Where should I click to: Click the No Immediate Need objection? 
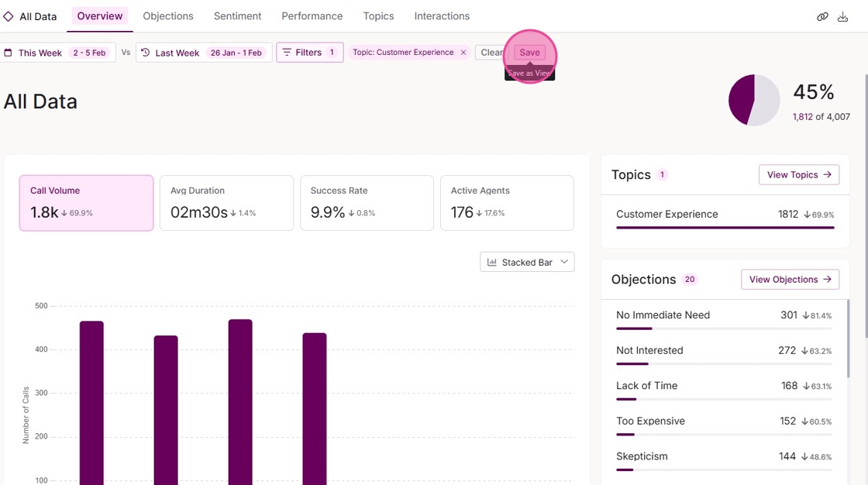(x=724, y=319)
